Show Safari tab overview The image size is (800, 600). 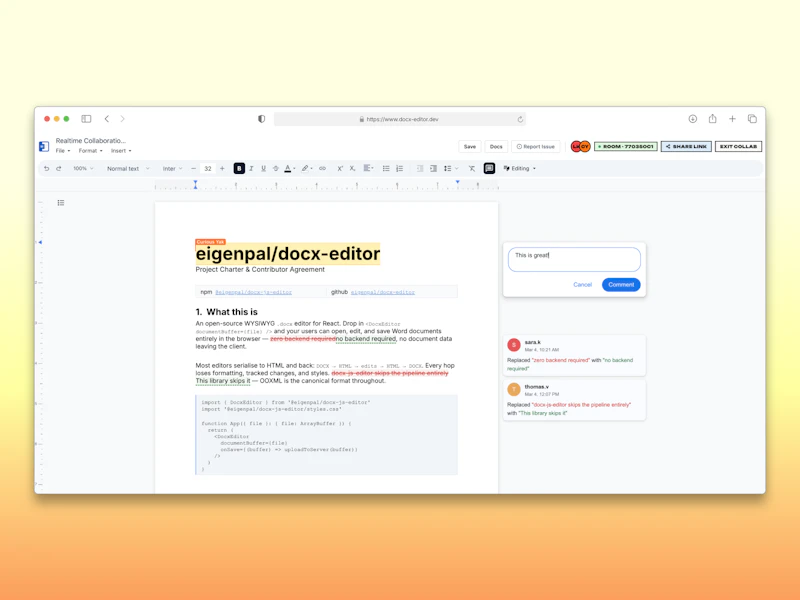tap(752, 119)
